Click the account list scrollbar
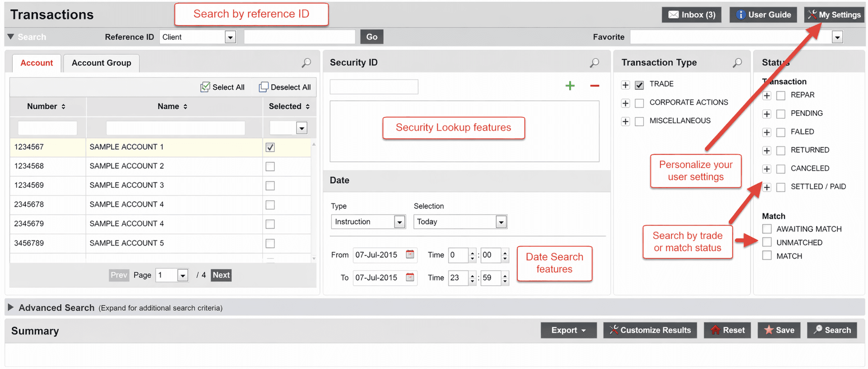Viewport: 868px width, 369px height. pos(314,201)
